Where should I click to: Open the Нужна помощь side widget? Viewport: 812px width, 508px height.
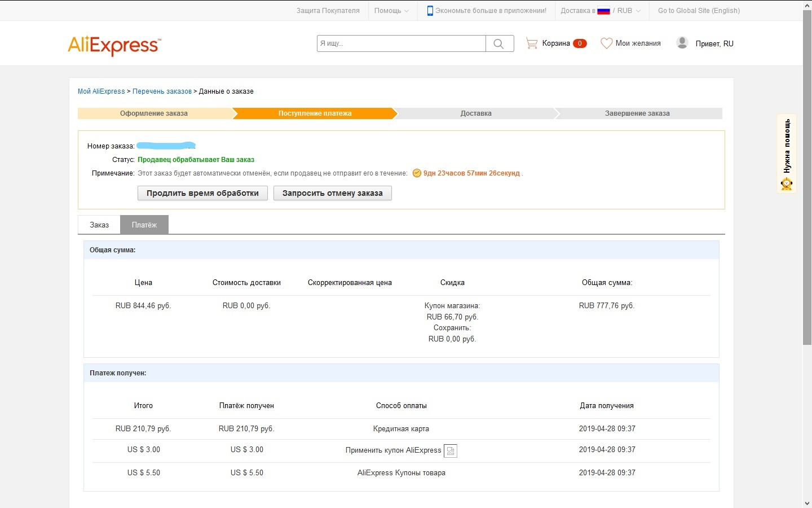787,154
